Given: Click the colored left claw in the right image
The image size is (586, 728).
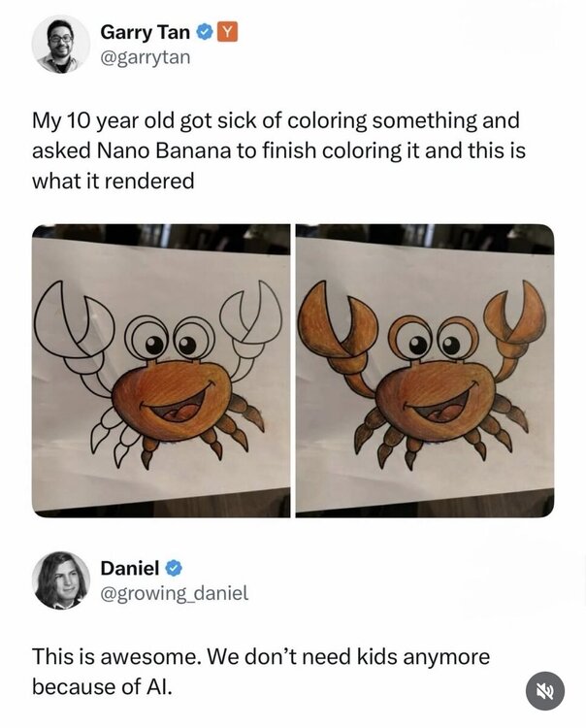Looking at the screenshot, I should click(331, 327).
